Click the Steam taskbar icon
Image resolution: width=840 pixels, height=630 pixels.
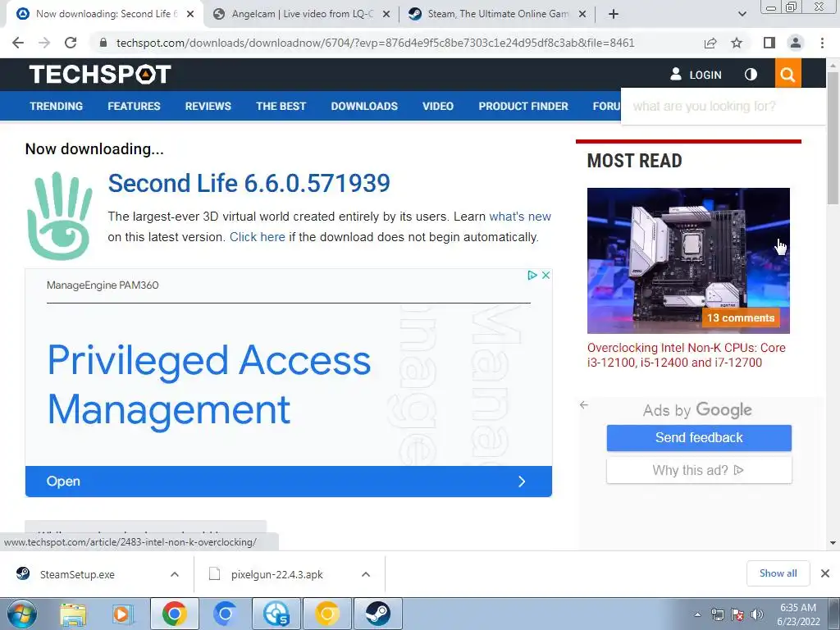[377, 614]
